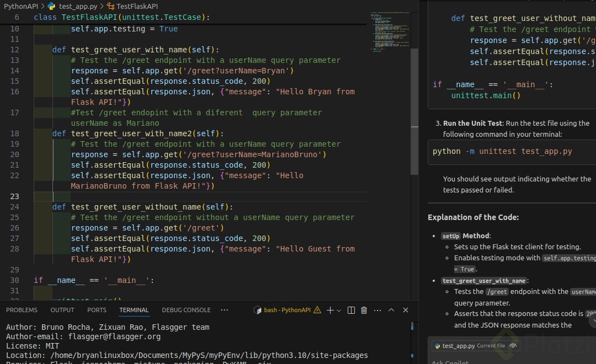Click the PythonAPI breadcrumb folder

point(20,6)
